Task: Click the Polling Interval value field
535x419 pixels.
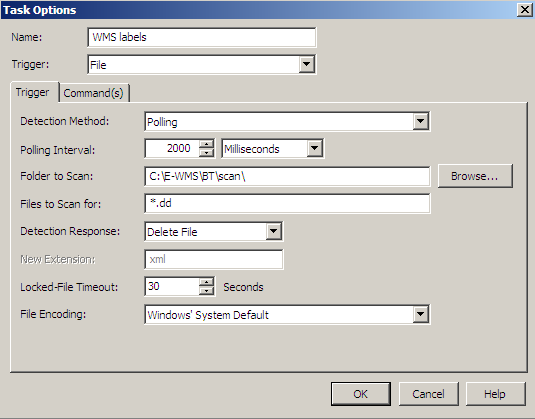Action: [x=172, y=148]
